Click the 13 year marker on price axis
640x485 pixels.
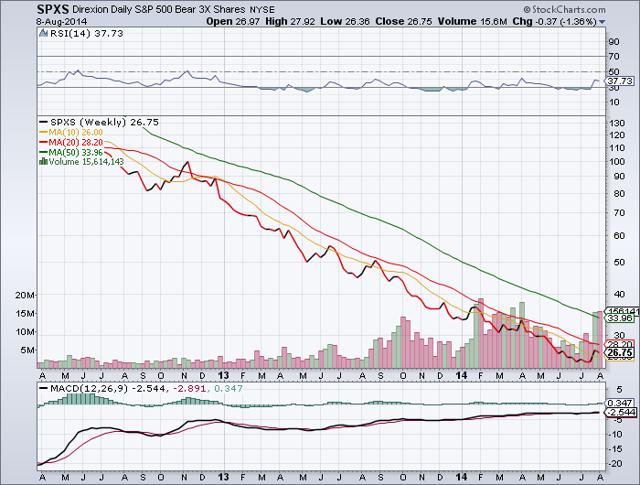[x=223, y=375]
